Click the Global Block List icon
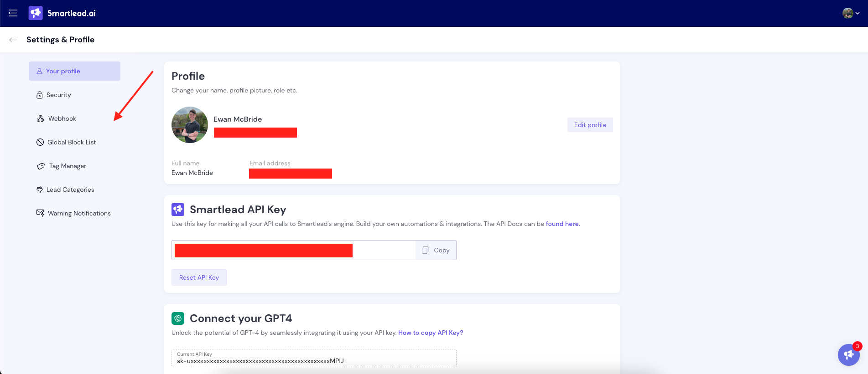Image resolution: width=868 pixels, height=374 pixels. click(40, 142)
